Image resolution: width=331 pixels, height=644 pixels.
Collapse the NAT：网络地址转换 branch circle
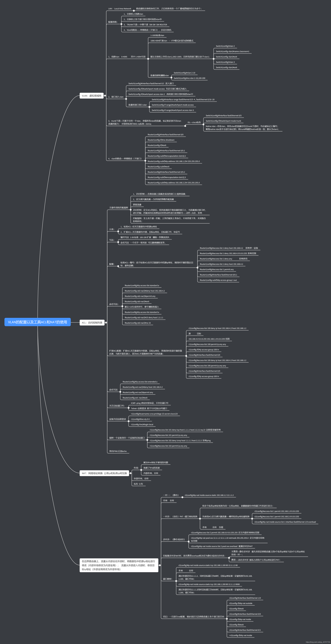130,473
